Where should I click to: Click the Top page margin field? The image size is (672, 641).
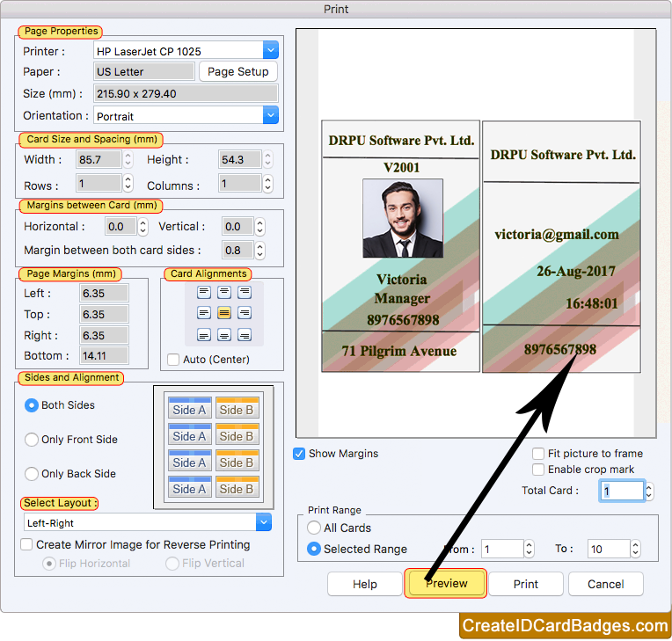(x=104, y=315)
